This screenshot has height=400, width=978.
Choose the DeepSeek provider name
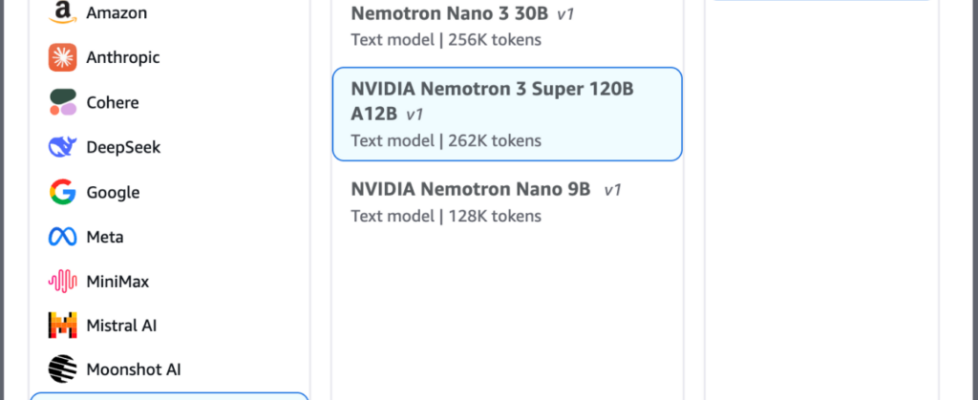click(x=123, y=147)
